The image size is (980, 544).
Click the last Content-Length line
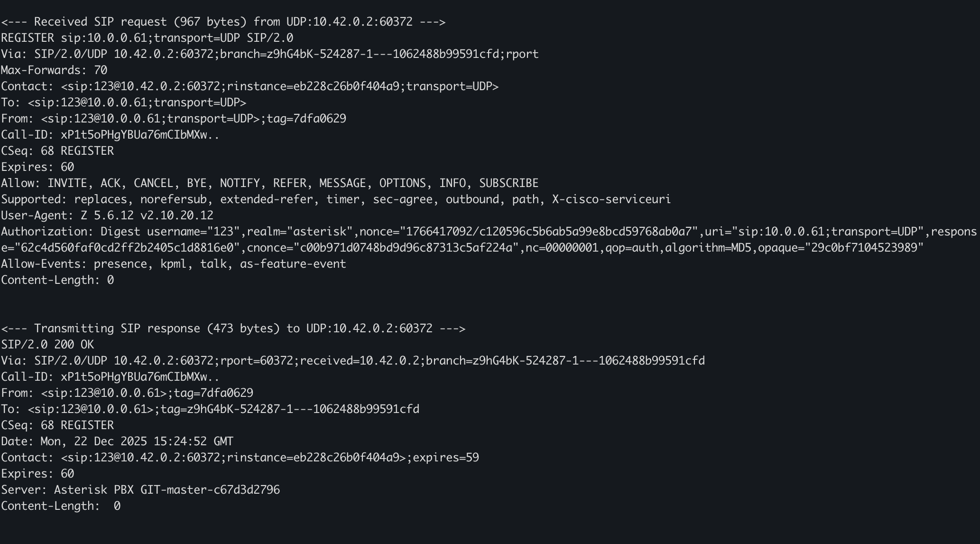(61, 506)
